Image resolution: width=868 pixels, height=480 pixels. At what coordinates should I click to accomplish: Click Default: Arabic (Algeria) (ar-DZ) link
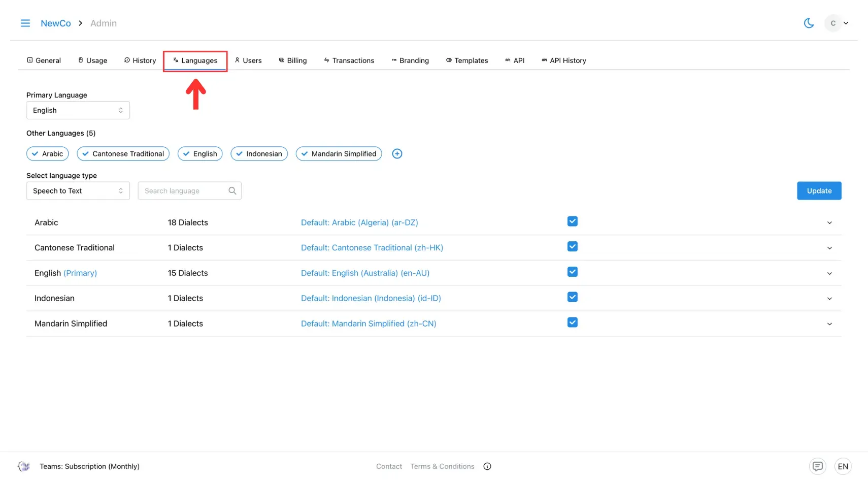tap(359, 222)
